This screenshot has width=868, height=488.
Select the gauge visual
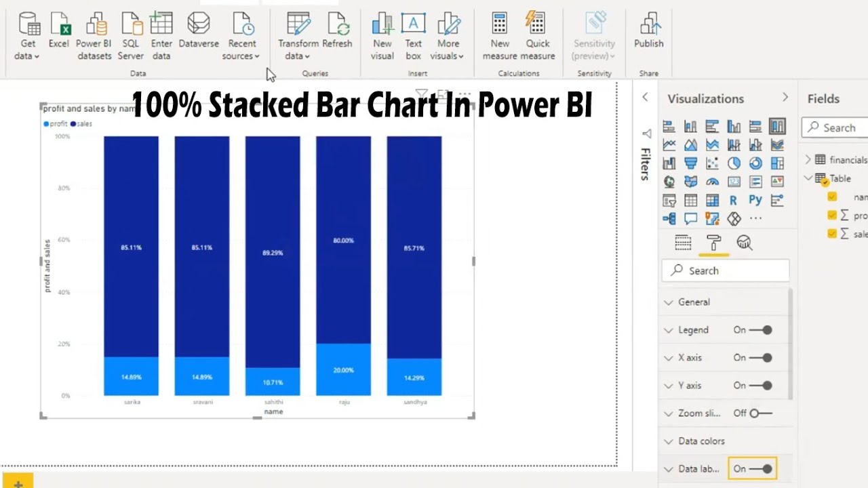pyautogui.click(x=712, y=182)
